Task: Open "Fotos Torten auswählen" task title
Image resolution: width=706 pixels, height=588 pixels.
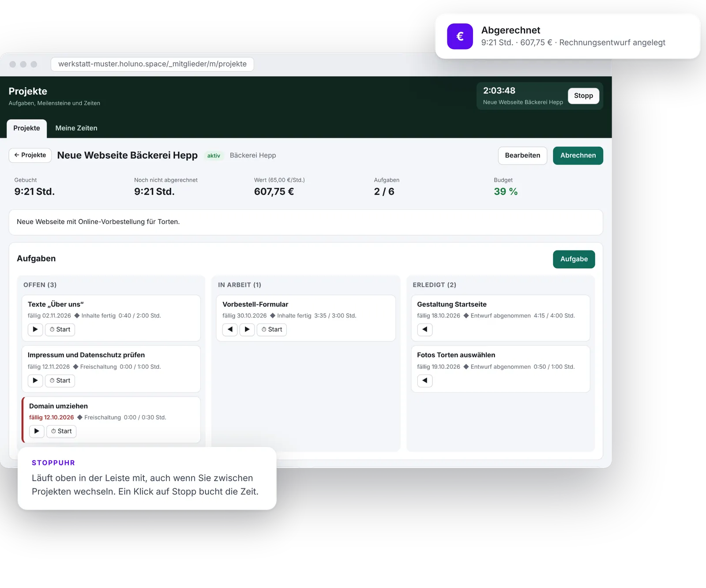Action: coord(456,355)
